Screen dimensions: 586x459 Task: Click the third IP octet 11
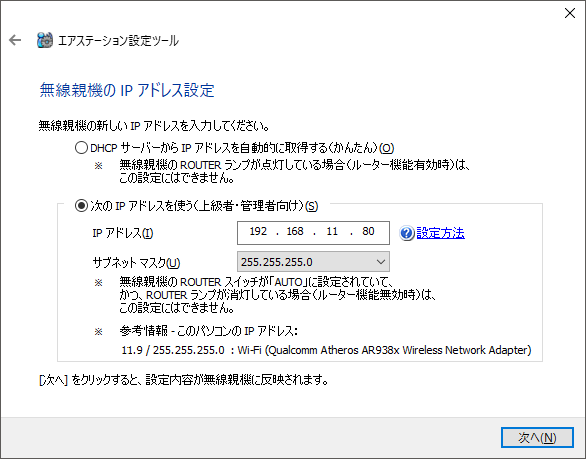pos(332,231)
